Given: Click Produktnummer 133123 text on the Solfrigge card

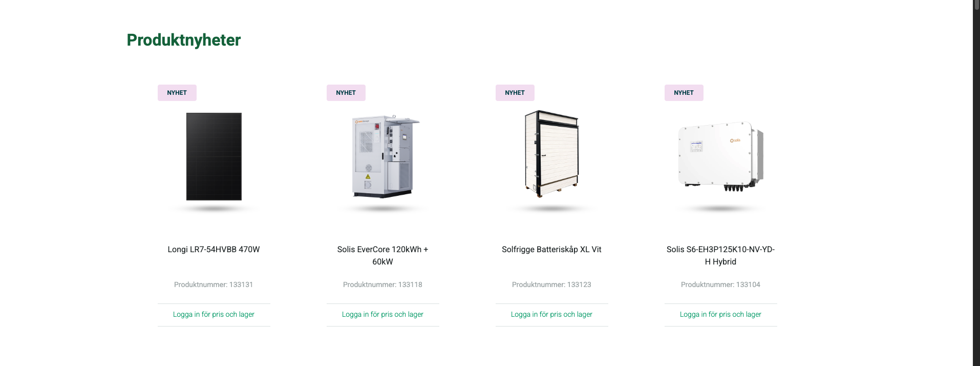Looking at the screenshot, I should click(551, 284).
